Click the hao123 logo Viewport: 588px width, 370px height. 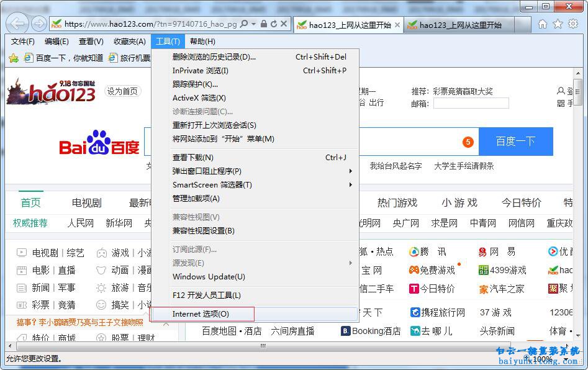pyautogui.click(x=52, y=91)
